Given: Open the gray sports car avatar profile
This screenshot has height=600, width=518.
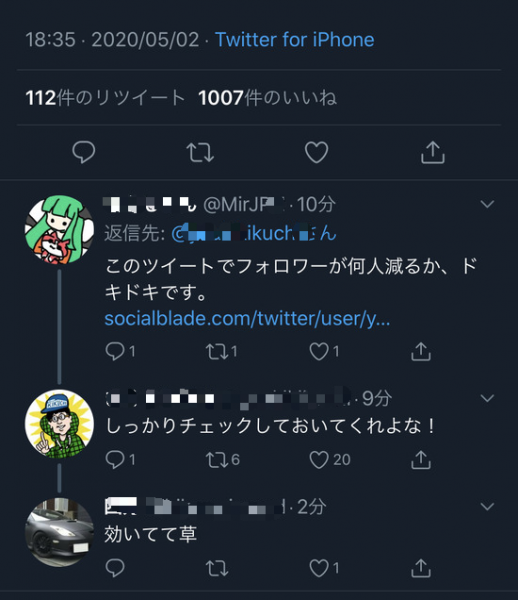Looking at the screenshot, I should tap(59, 532).
